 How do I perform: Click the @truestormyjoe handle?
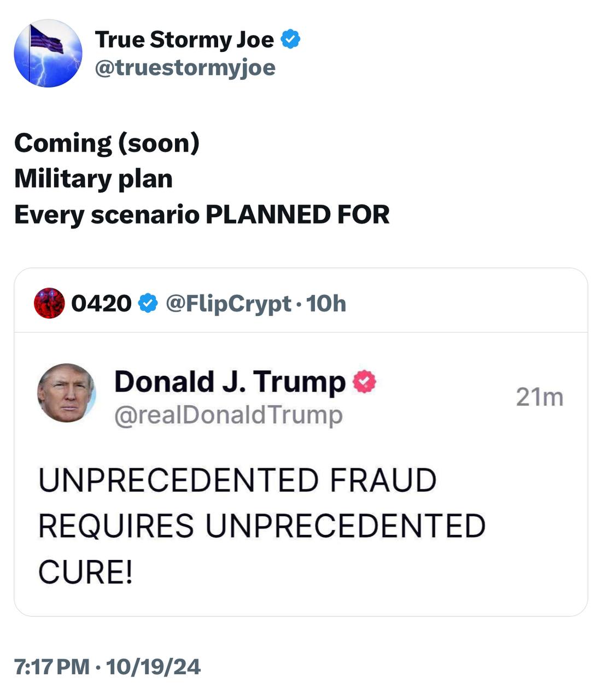pos(185,68)
